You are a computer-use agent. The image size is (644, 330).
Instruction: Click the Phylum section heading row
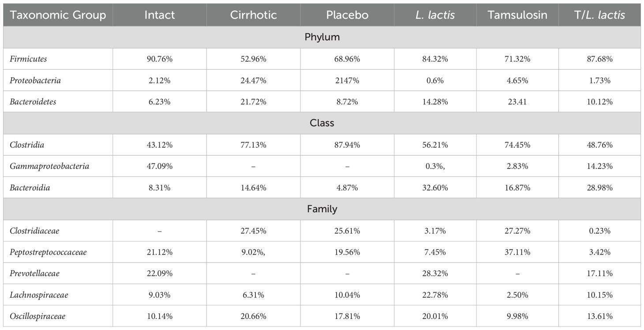[322, 37]
